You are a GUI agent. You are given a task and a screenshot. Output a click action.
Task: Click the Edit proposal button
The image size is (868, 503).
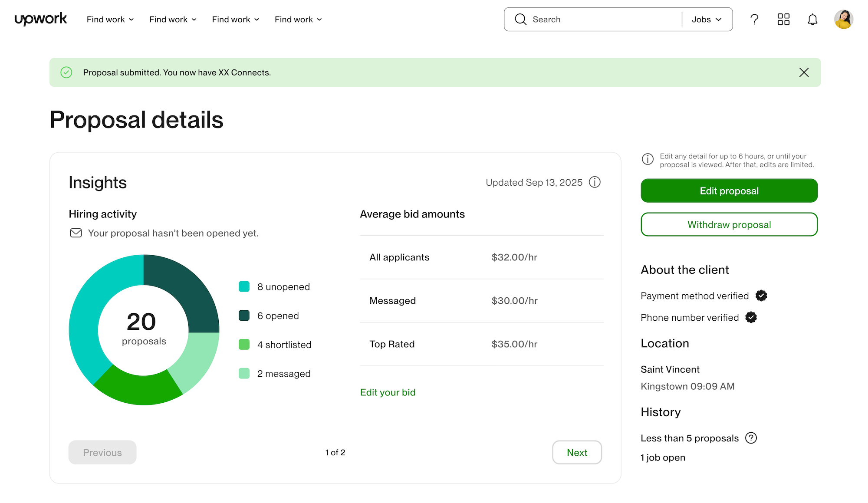pyautogui.click(x=729, y=191)
